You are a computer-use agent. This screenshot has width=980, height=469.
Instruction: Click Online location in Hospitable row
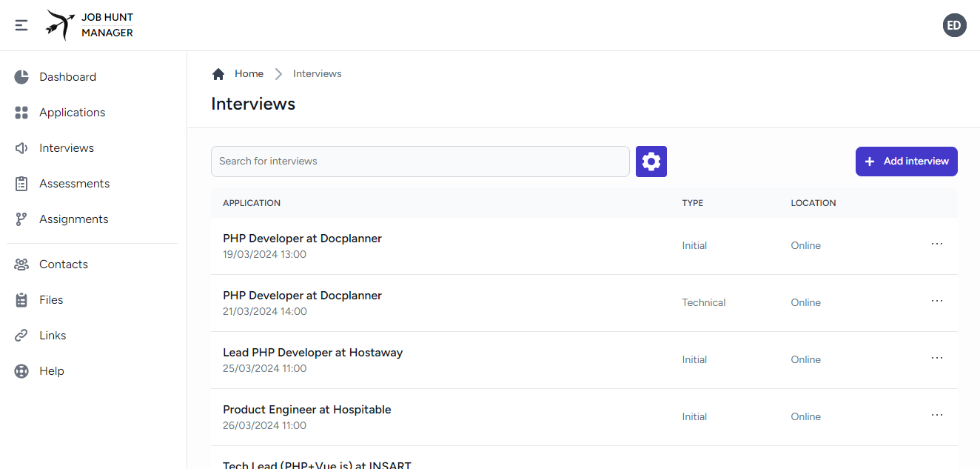point(805,416)
